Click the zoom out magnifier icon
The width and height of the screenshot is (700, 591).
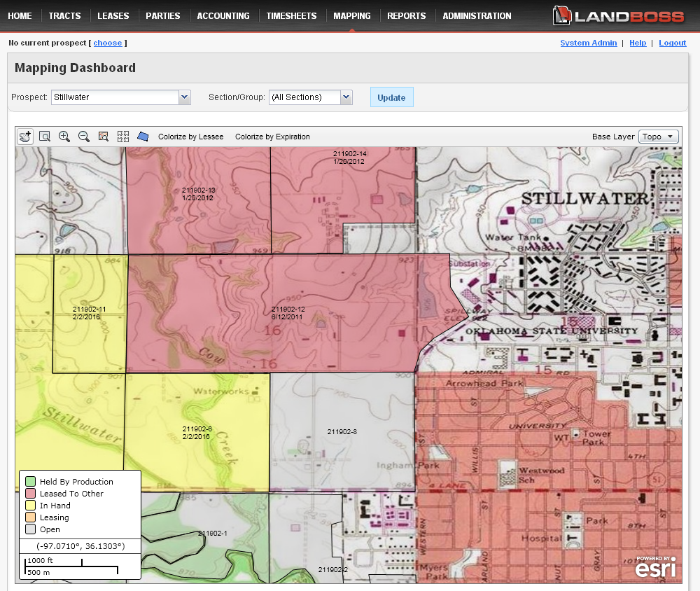coord(84,137)
